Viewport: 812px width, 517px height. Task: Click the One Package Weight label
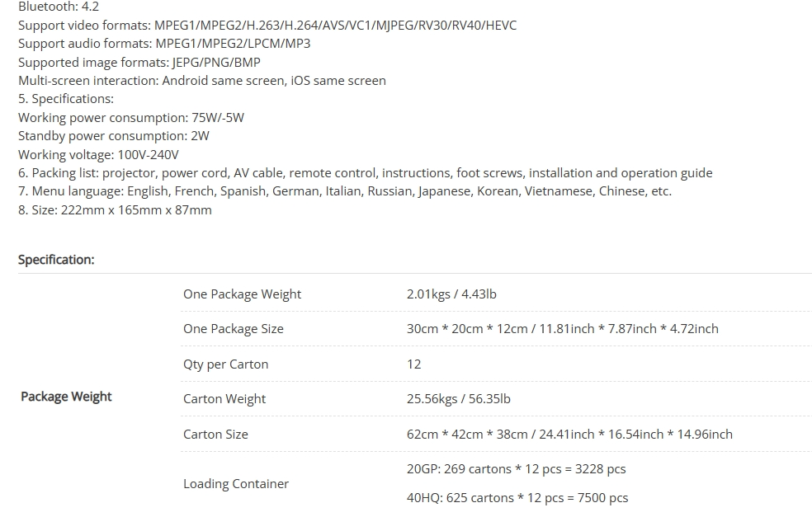(x=242, y=294)
